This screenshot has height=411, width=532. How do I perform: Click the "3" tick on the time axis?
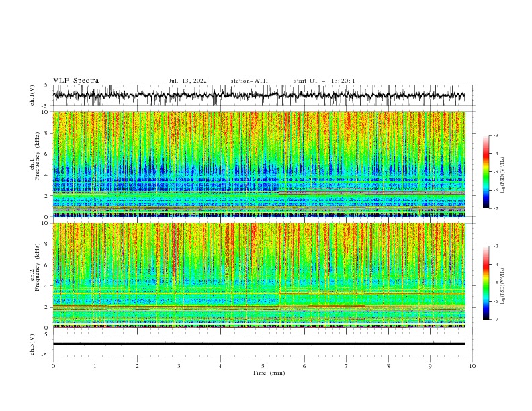coord(179,366)
